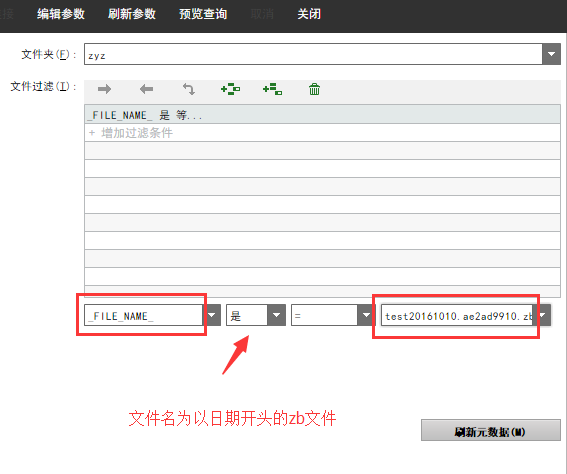Click the 刷新参数 menu item
This screenshot has height=474, width=567.
(132, 14)
